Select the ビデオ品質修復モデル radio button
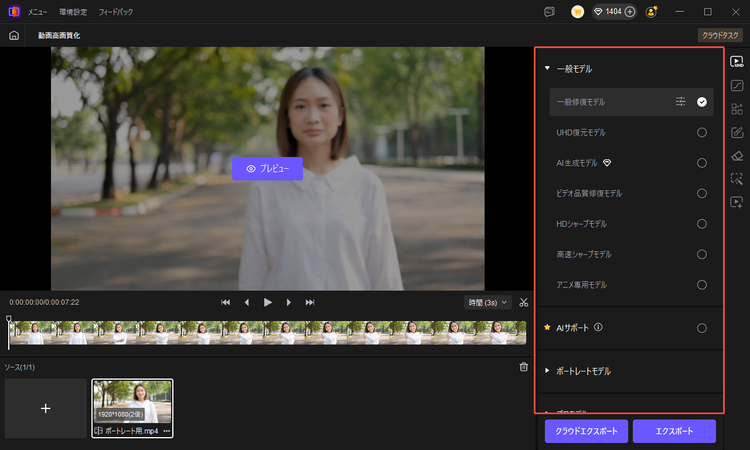The width and height of the screenshot is (750, 450). (x=702, y=193)
